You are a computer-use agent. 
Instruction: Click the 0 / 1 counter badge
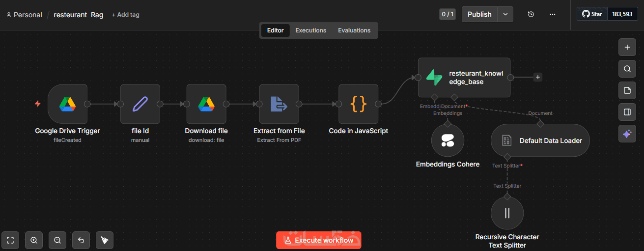pos(448,14)
